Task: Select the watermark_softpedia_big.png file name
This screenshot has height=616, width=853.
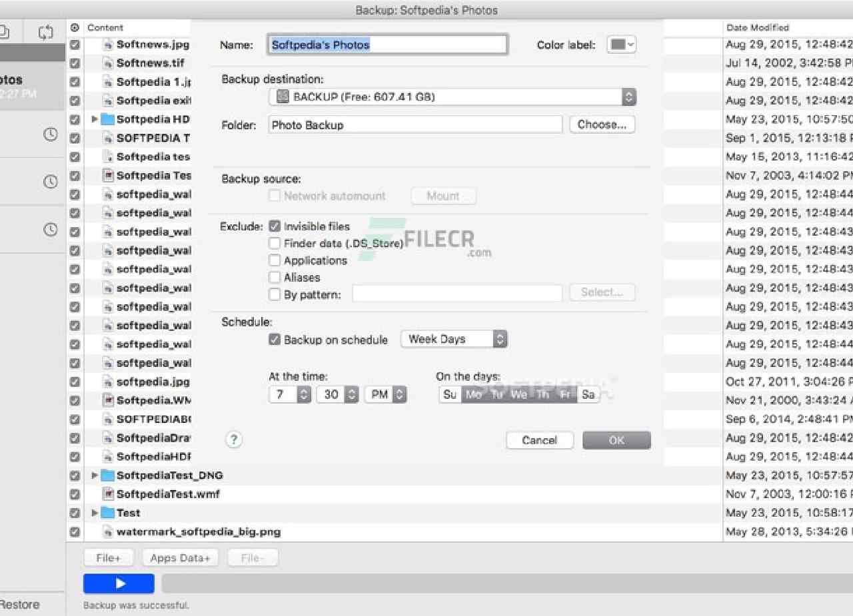Action: pos(199,531)
